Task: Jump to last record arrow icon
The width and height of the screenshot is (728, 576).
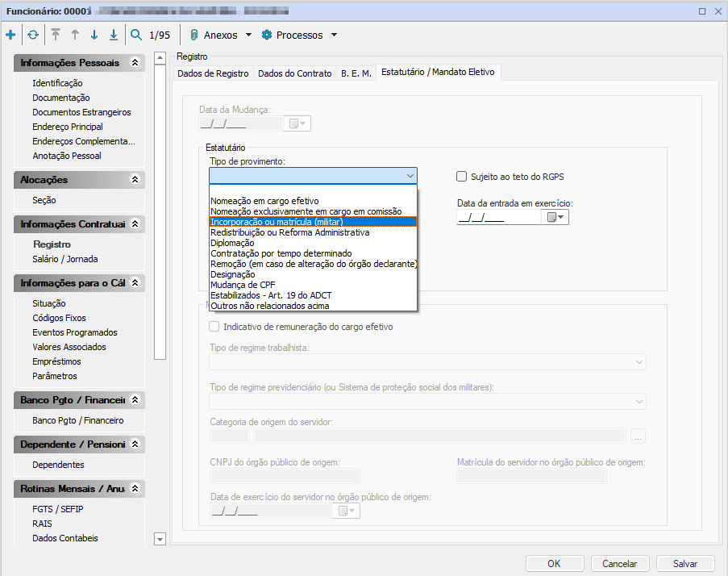Action: tap(114, 35)
